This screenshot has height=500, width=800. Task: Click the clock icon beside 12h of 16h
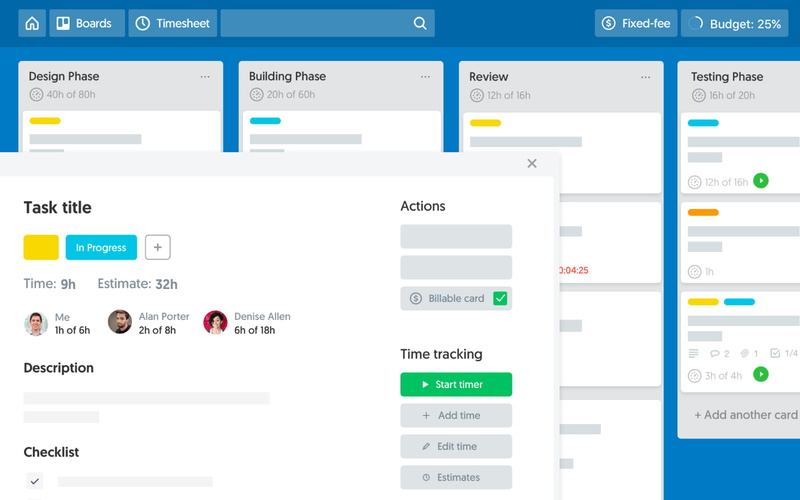(694, 182)
